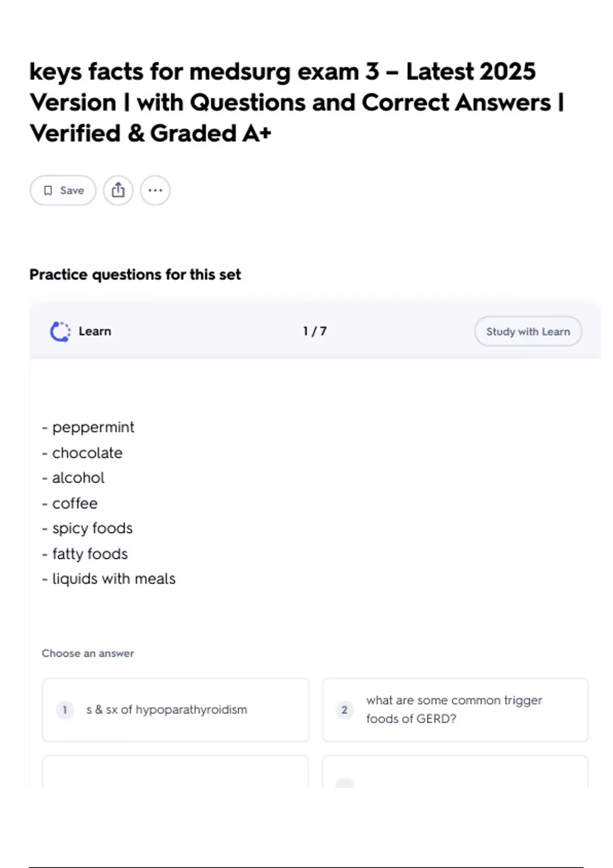Click the 'coffee' line in the list
The height and width of the screenshot is (868, 613).
(75, 503)
